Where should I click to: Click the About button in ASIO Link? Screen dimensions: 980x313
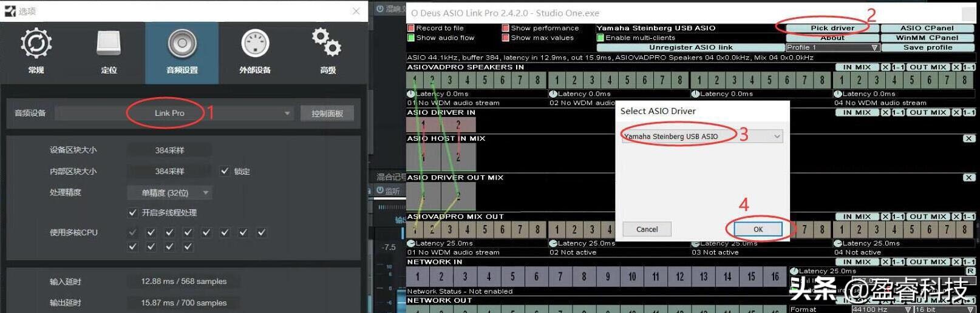832,38
